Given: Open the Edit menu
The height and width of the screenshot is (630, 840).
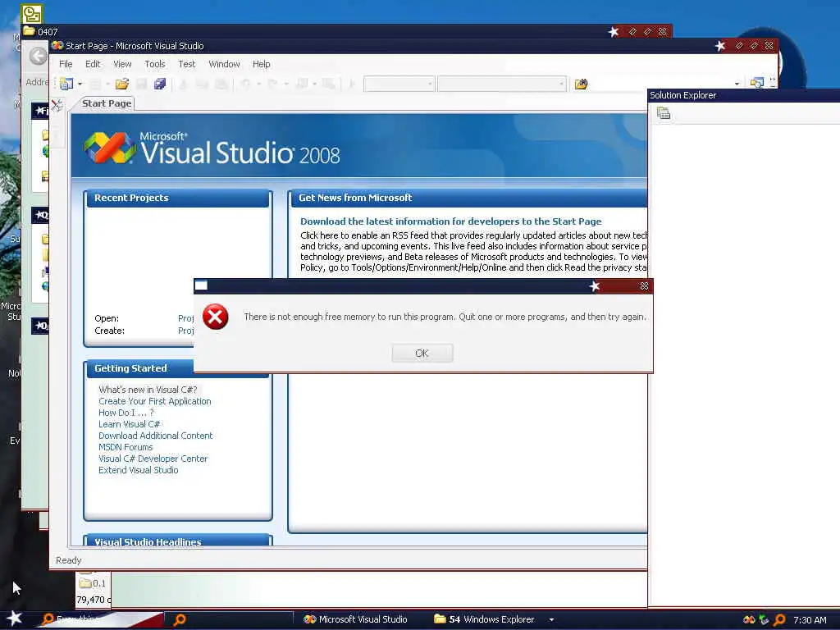Looking at the screenshot, I should tap(93, 64).
